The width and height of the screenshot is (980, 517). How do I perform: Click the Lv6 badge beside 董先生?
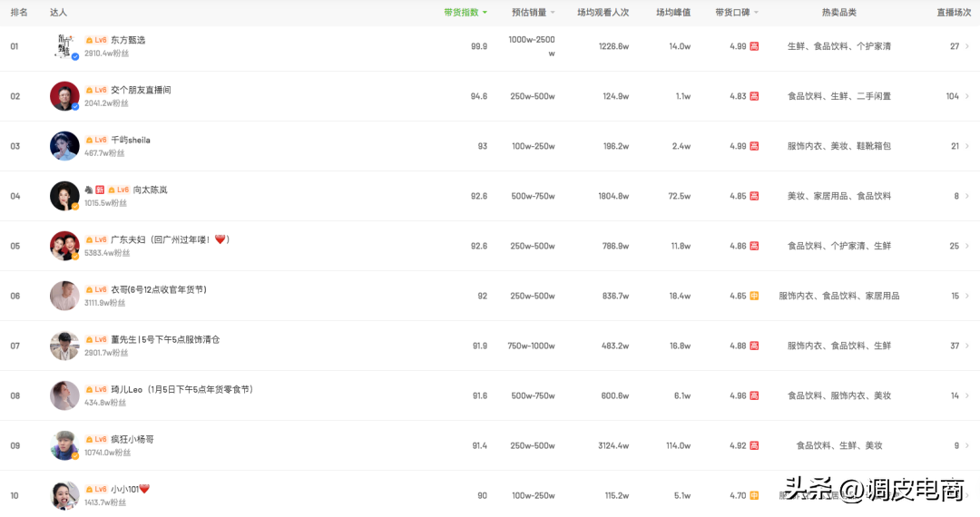[96, 339]
